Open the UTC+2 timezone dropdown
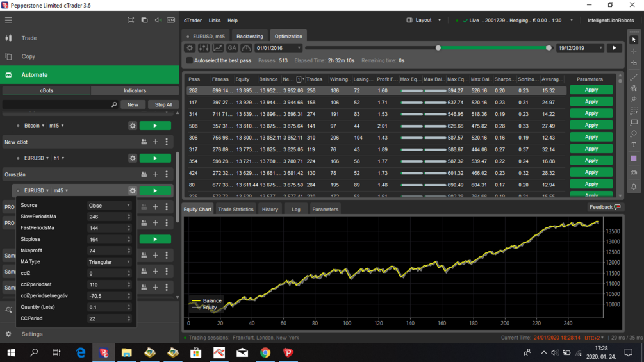 click(x=594, y=338)
